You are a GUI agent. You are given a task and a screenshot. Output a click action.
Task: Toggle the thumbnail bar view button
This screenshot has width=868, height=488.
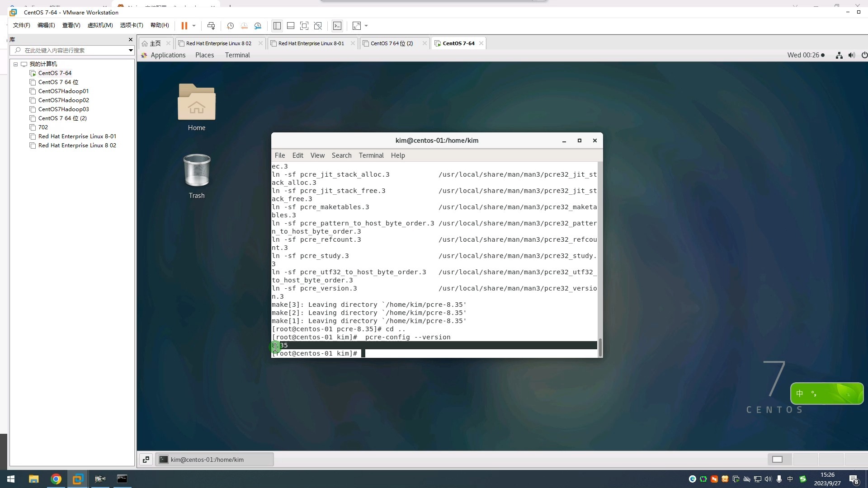click(291, 26)
